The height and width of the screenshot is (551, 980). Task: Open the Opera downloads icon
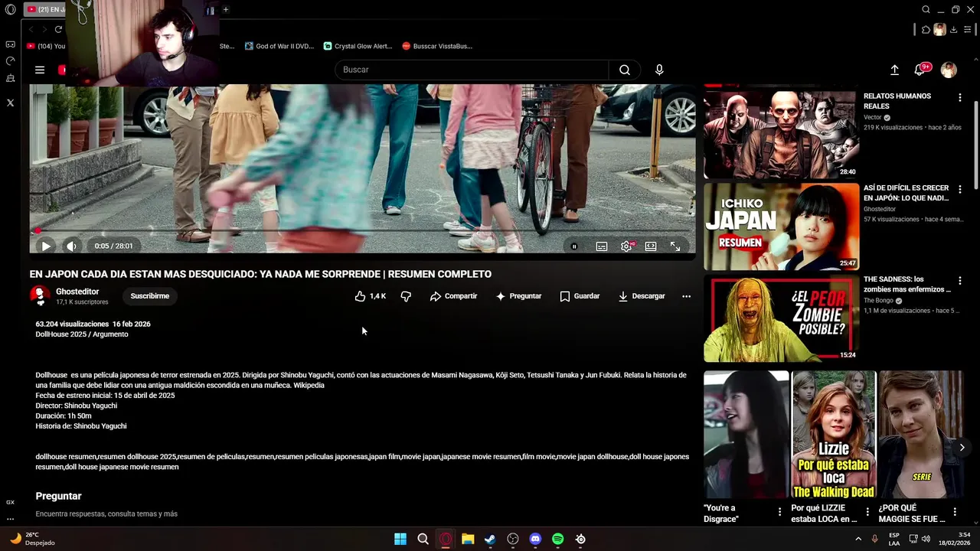pos(953,29)
